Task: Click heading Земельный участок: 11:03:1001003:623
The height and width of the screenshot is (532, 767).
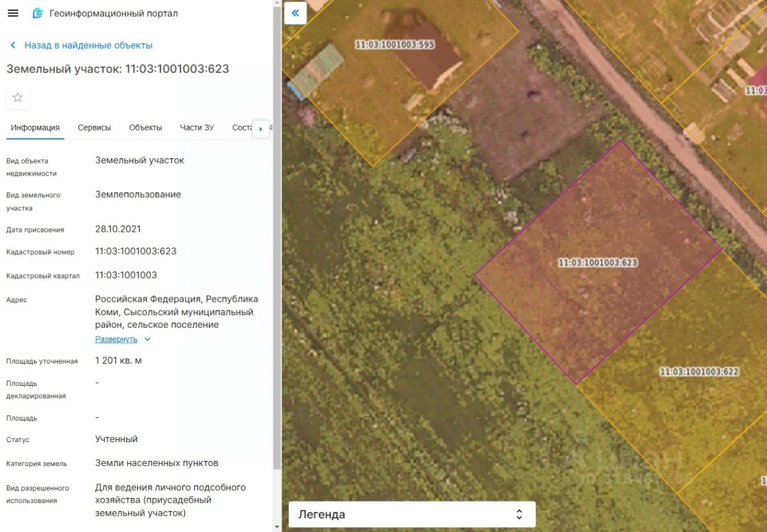Action: (118, 69)
